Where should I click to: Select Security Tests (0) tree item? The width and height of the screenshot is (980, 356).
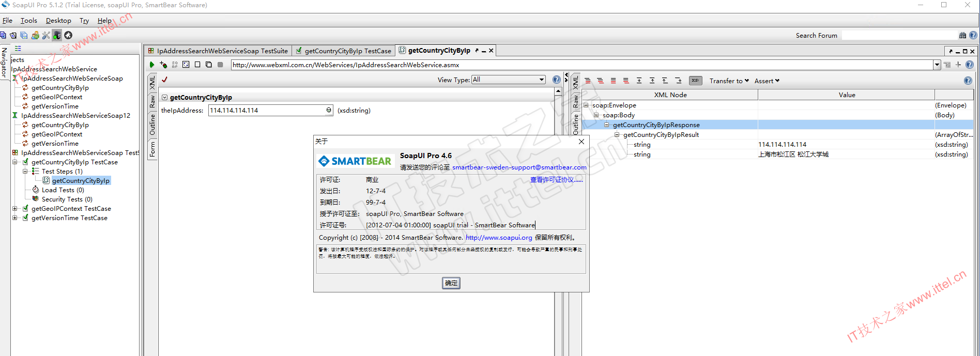67,199
